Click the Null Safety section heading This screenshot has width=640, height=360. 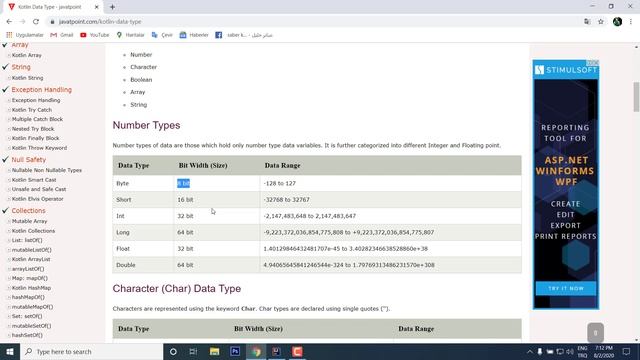click(29, 160)
